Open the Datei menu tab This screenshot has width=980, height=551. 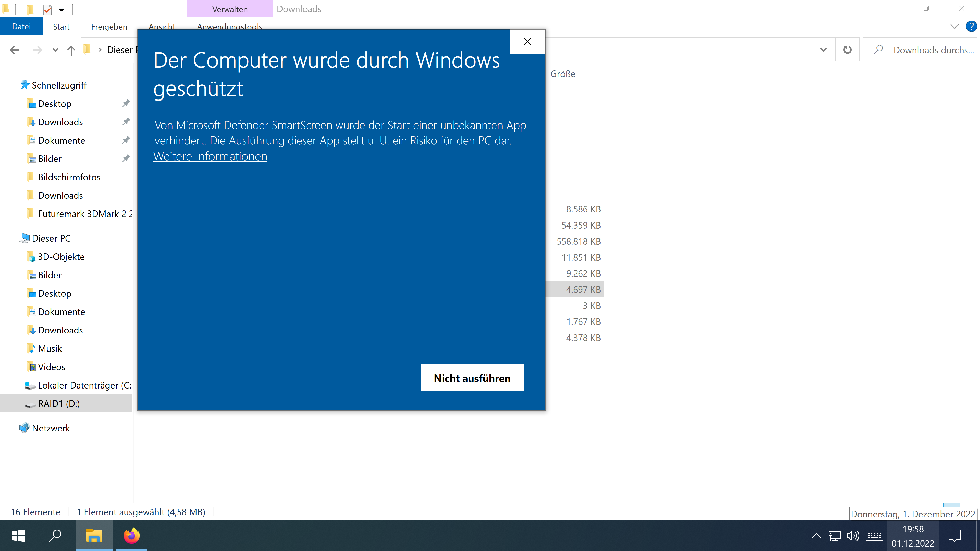[x=21, y=26]
